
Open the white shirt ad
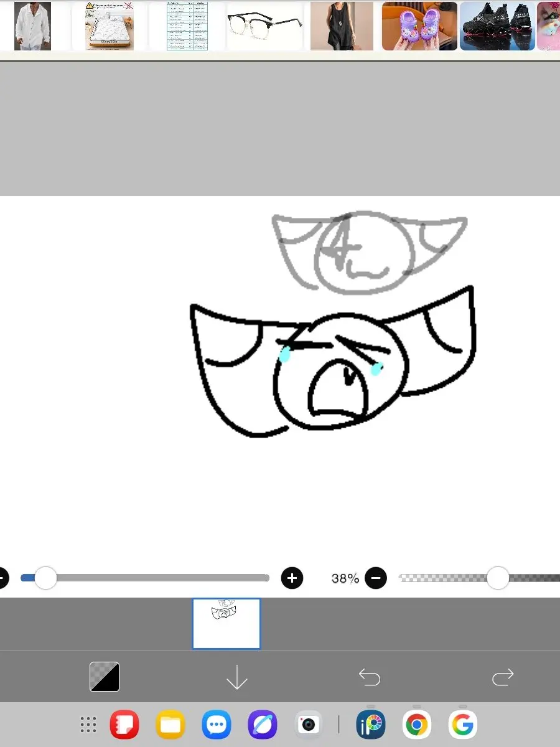coord(32,26)
